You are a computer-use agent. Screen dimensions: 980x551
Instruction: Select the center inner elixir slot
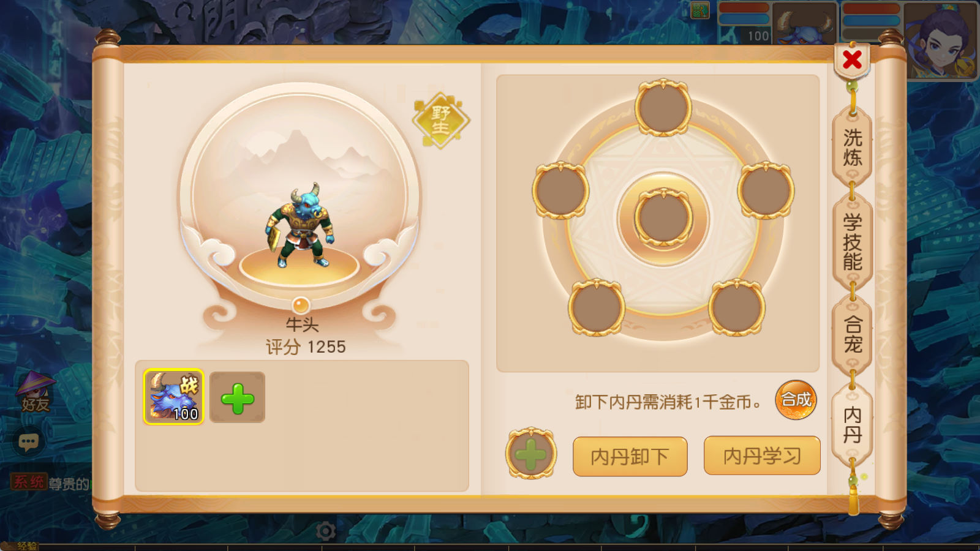[x=663, y=218]
